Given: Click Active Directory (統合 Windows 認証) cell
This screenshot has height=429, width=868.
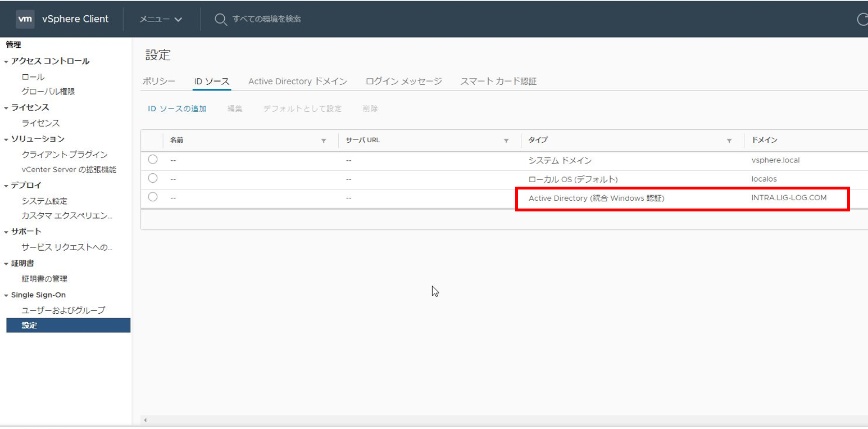Looking at the screenshot, I should click(597, 198).
